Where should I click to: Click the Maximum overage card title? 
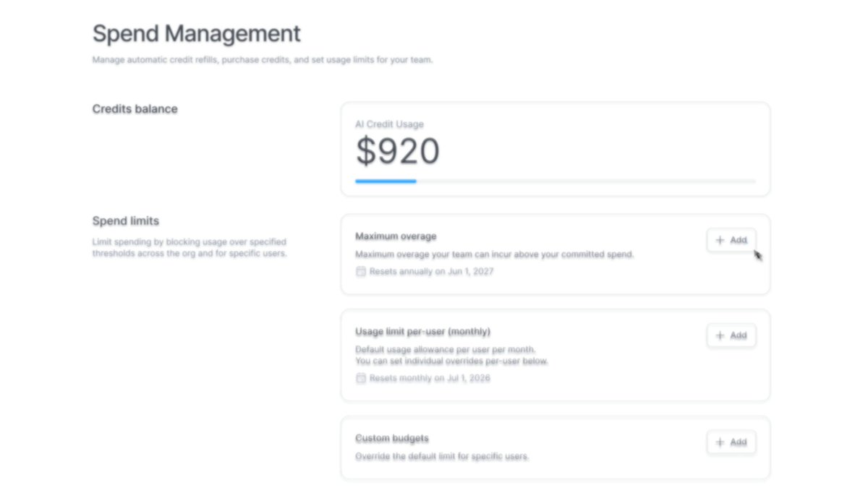click(x=396, y=236)
